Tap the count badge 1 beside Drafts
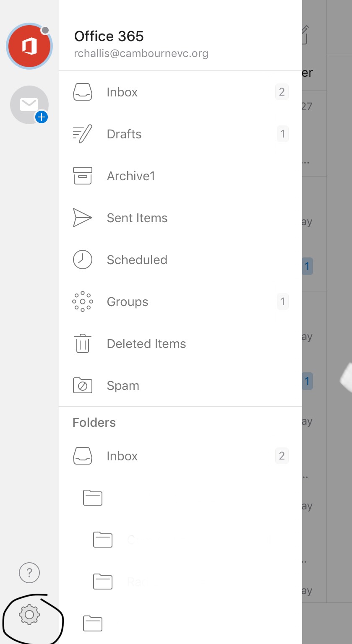Screen dimensions: 352x644 click(282, 134)
